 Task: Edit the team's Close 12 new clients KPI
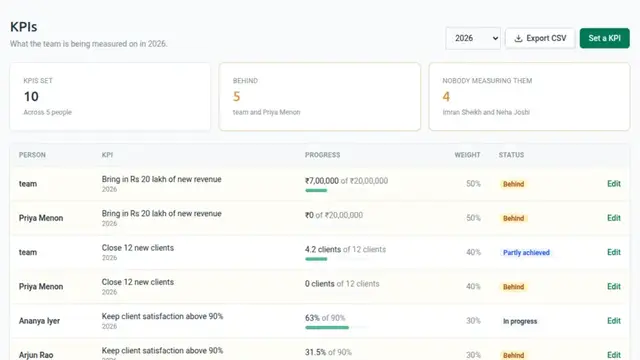[x=613, y=252]
